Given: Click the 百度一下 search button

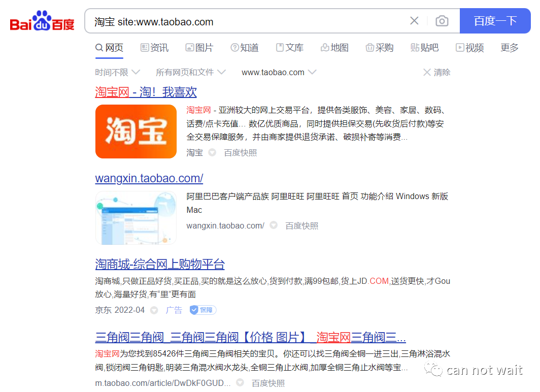Looking at the screenshot, I should (495, 21).
